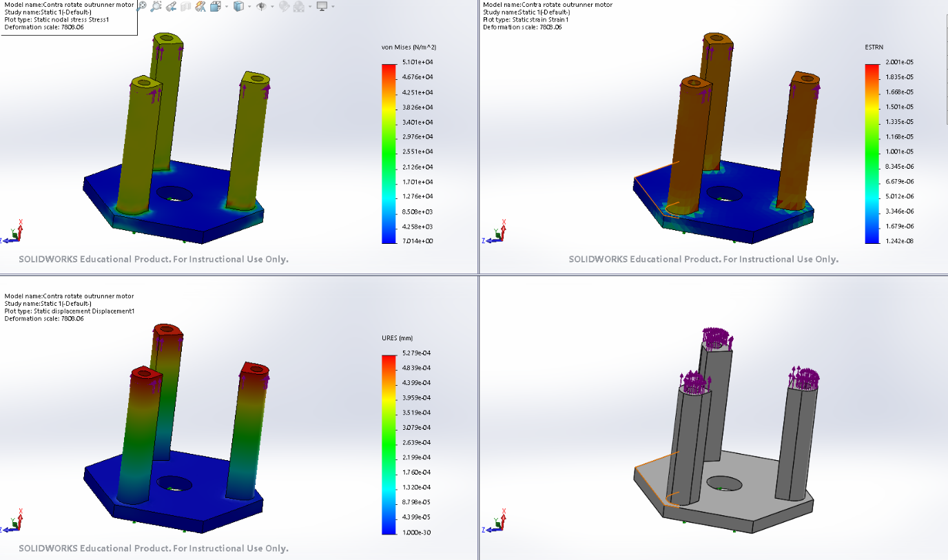This screenshot has width=948, height=560.
Task: Click the Display Style icon
Action: click(x=238, y=6)
